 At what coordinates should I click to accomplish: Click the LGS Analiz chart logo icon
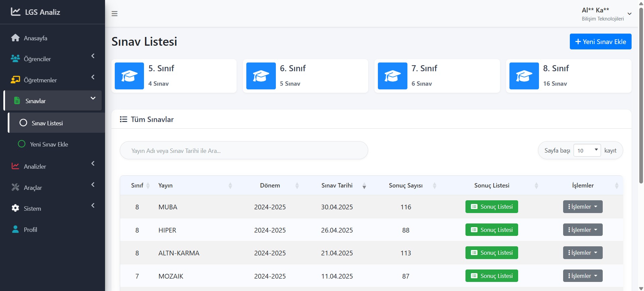[x=15, y=12]
